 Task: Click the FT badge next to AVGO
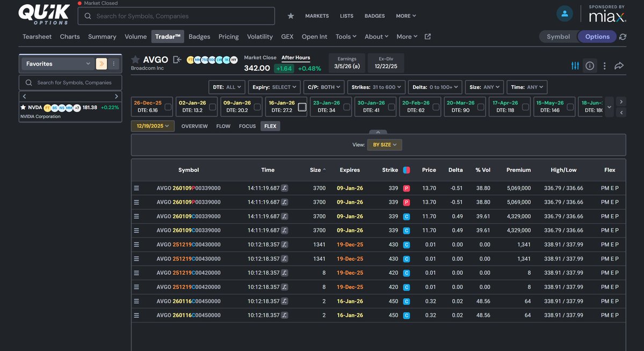[190, 60]
